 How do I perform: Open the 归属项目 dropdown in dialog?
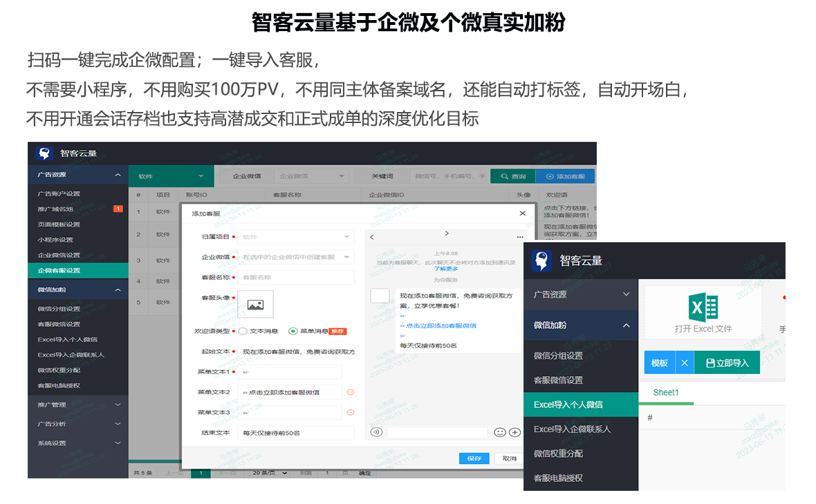pyautogui.click(x=296, y=236)
